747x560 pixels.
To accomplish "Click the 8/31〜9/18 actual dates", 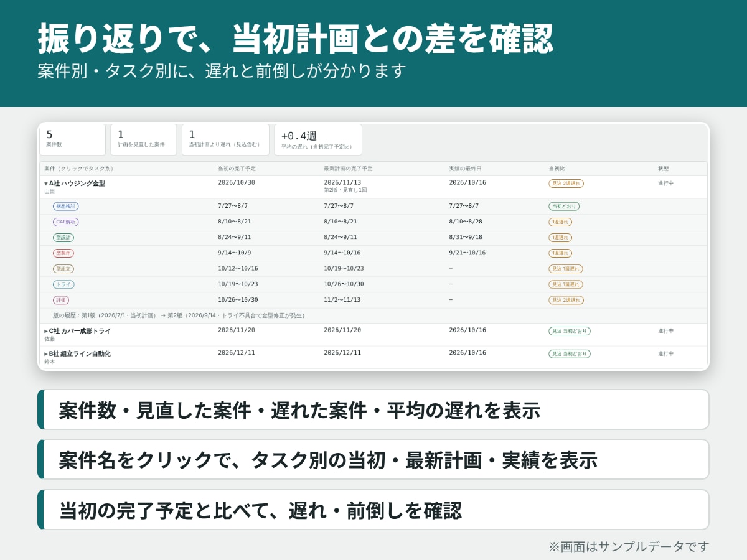I will 466,237.
